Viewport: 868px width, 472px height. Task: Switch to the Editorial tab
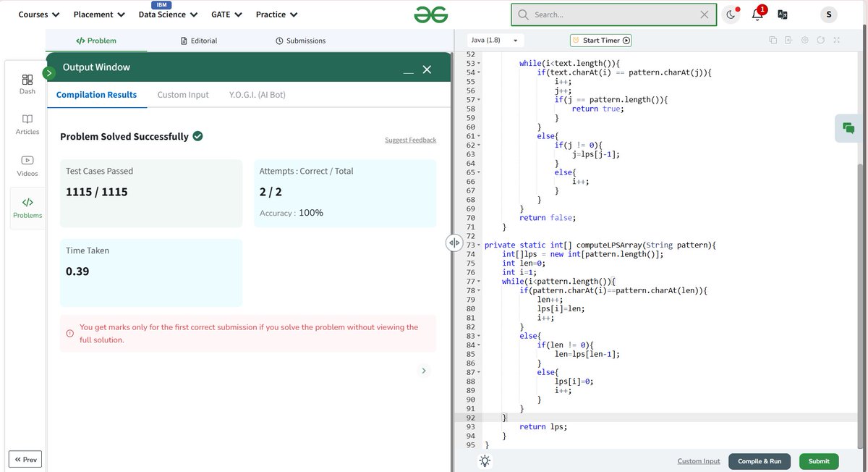click(x=198, y=41)
